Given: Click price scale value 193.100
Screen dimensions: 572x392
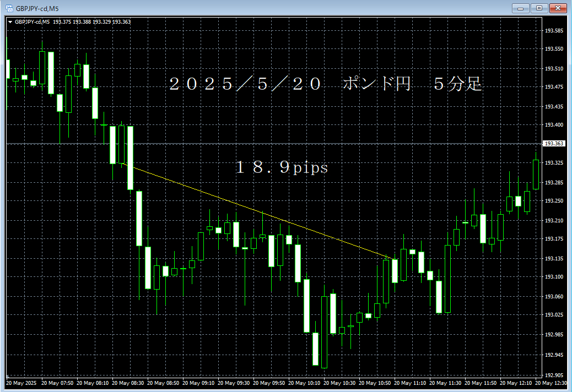Looking at the screenshot, I should point(554,276).
